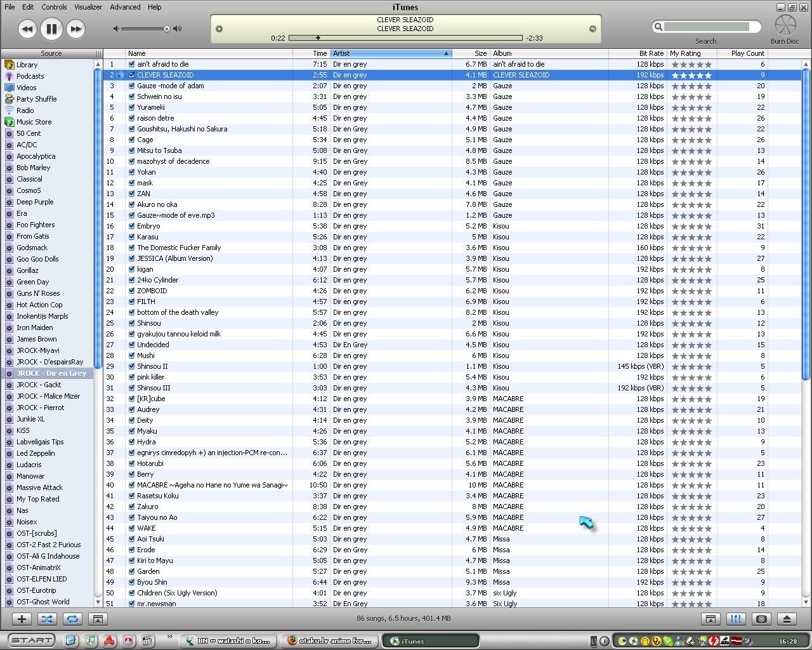Sort by the Size column header
The height and width of the screenshot is (650, 812).
tap(471, 53)
